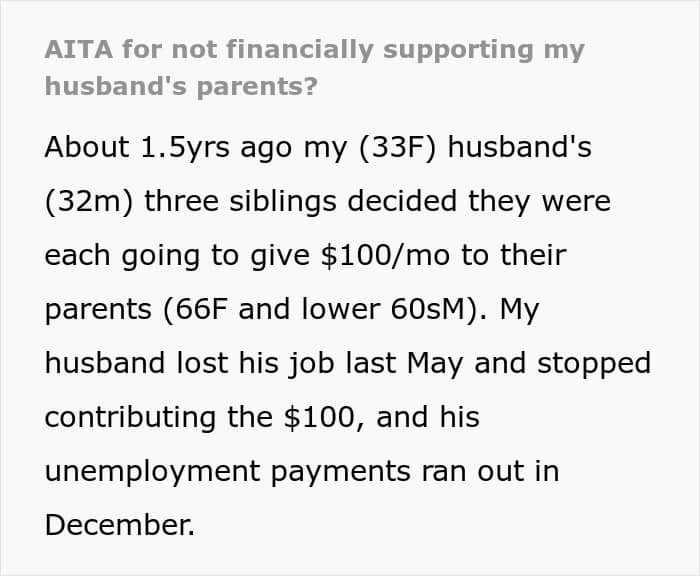The image size is (700, 576).
Task: Click the "(66F and lower 60sM)" text
Action: click(325, 309)
